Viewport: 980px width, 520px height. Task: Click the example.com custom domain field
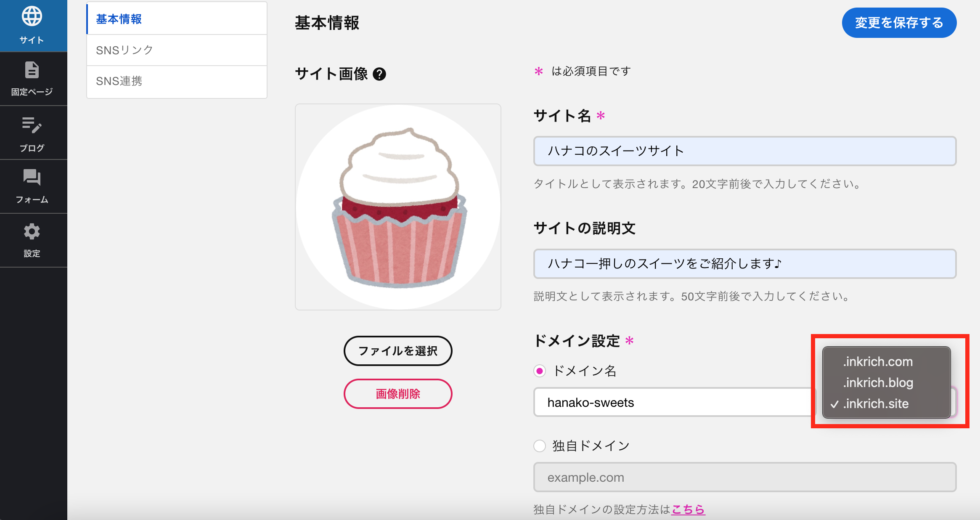(x=745, y=478)
